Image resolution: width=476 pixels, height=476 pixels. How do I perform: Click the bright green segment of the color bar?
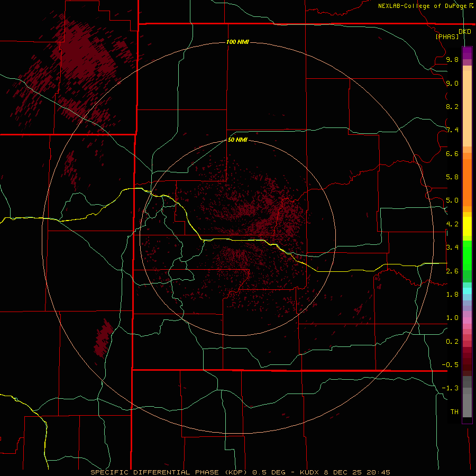[x=467, y=255]
